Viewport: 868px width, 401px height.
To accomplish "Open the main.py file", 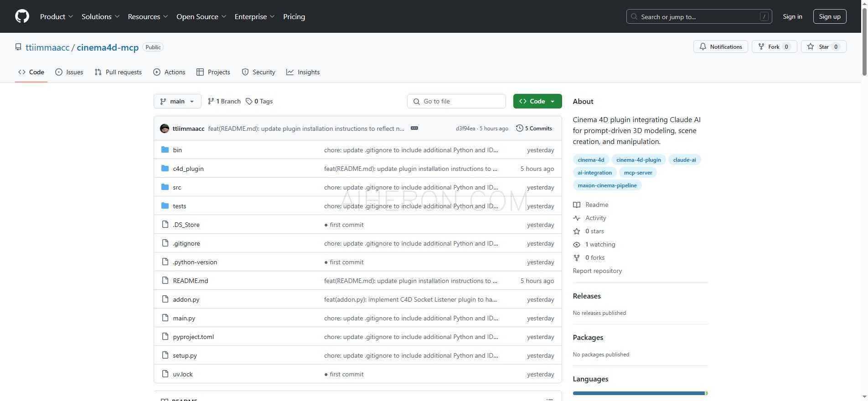I will coord(184,318).
